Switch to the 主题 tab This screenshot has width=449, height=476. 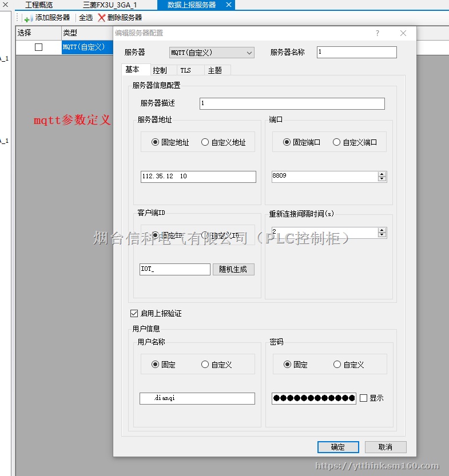[x=217, y=70]
